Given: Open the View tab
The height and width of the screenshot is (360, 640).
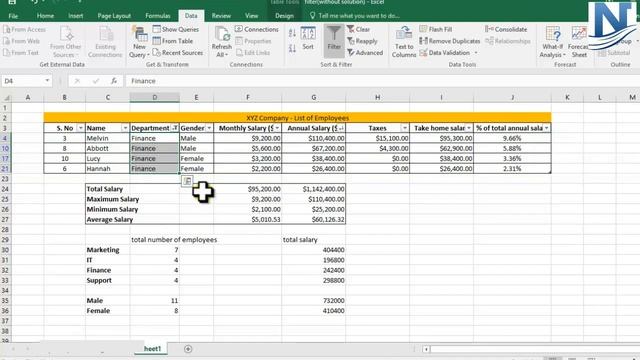Looking at the screenshot, I should [251, 16].
